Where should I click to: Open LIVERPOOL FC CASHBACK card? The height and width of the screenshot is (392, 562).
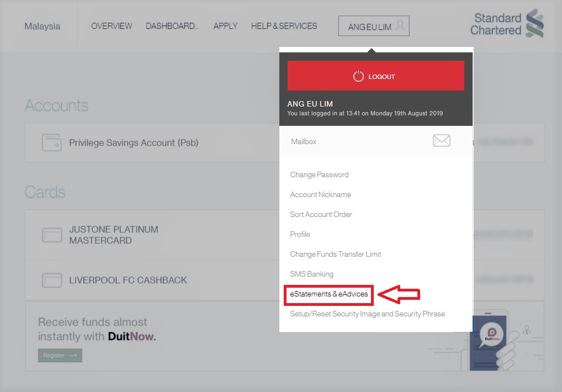point(128,280)
